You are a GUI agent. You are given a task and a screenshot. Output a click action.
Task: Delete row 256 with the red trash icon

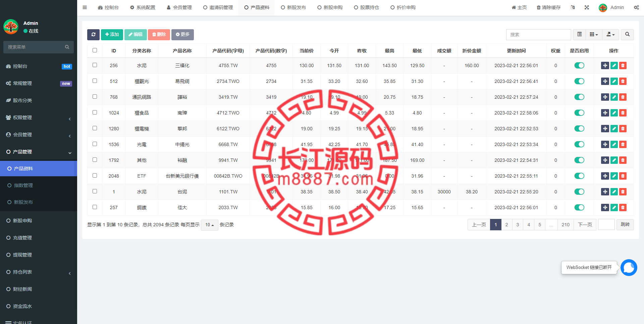pos(623,65)
